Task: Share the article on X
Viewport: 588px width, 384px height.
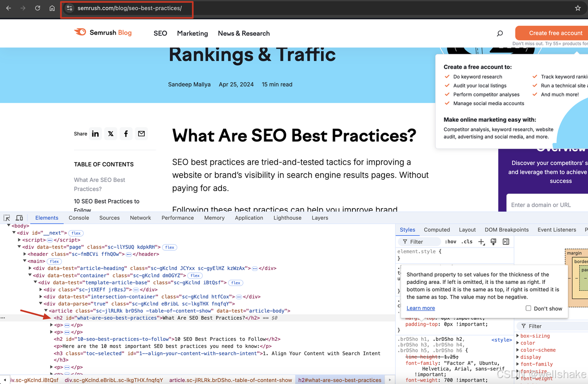Action: click(x=111, y=134)
